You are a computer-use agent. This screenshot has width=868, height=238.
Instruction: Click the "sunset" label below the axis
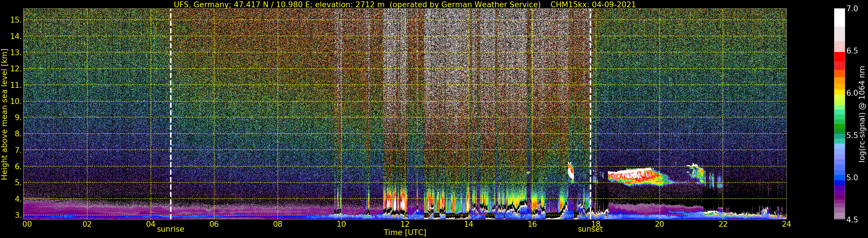pyautogui.click(x=590, y=229)
